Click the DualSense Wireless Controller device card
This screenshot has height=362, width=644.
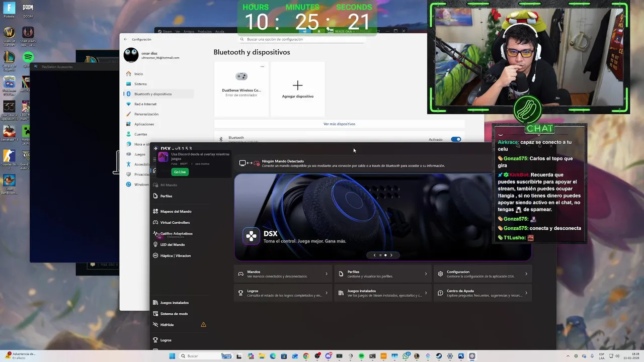click(x=242, y=89)
